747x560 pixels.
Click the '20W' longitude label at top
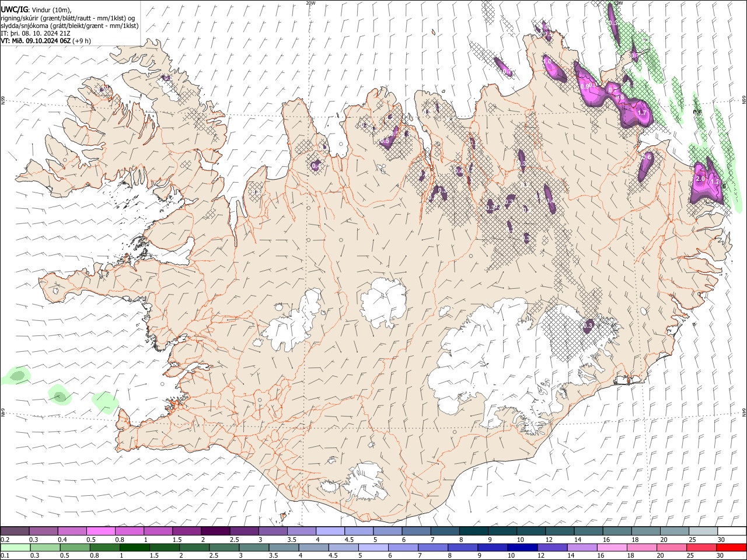click(310, 3)
